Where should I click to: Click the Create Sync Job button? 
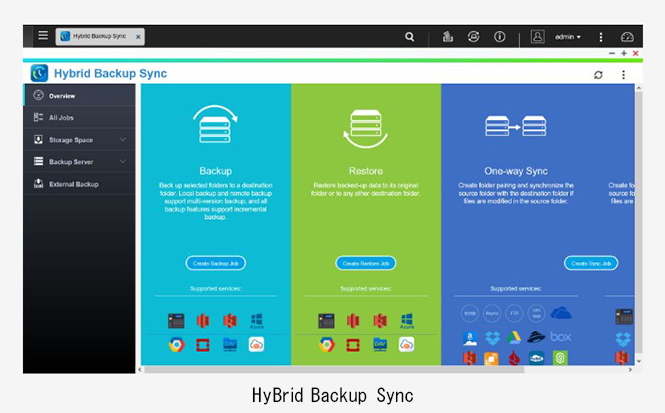(591, 263)
